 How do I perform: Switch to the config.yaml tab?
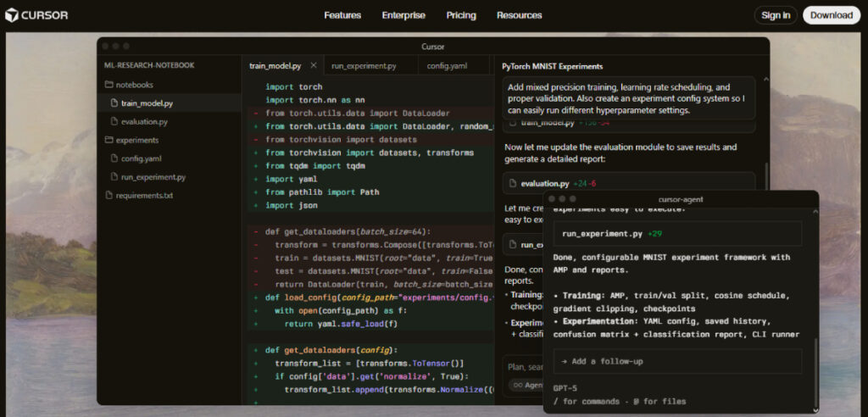(448, 65)
